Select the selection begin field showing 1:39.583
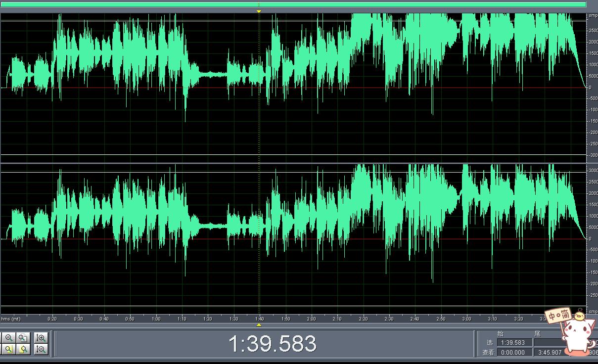This screenshot has width=598, height=364. tap(514, 342)
